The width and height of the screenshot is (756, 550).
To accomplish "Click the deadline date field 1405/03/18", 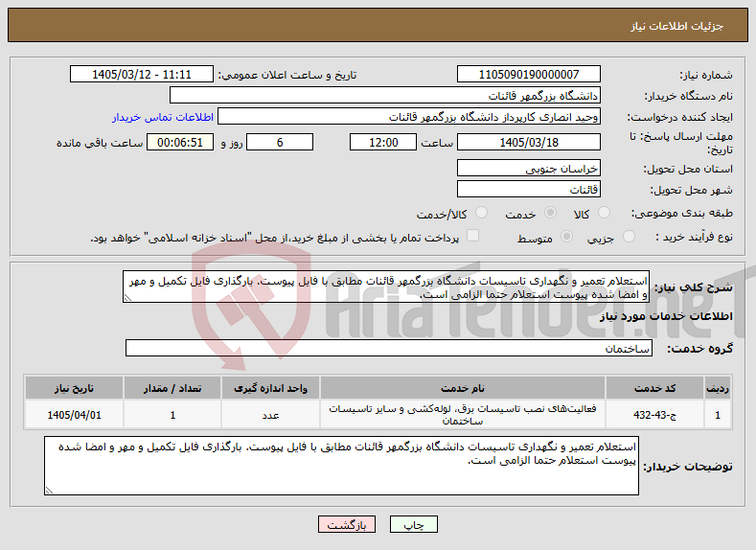I will click(528, 142).
